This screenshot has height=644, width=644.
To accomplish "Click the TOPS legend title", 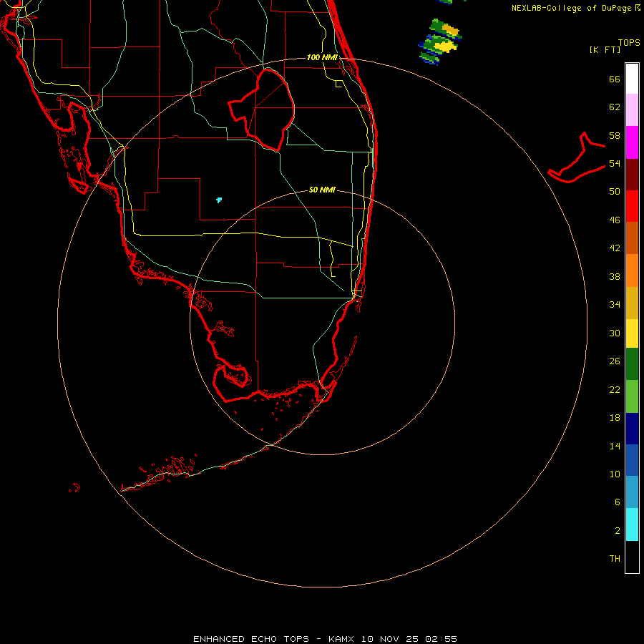I will click(629, 43).
